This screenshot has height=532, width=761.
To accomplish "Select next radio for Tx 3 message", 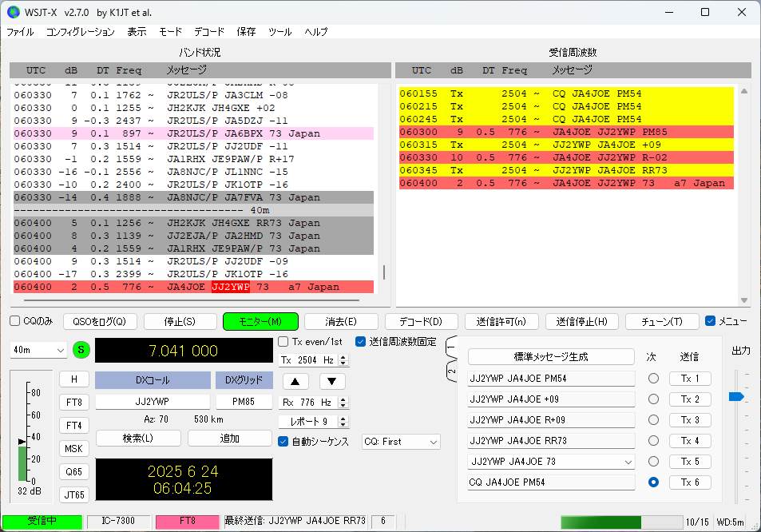I will (x=653, y=420).
